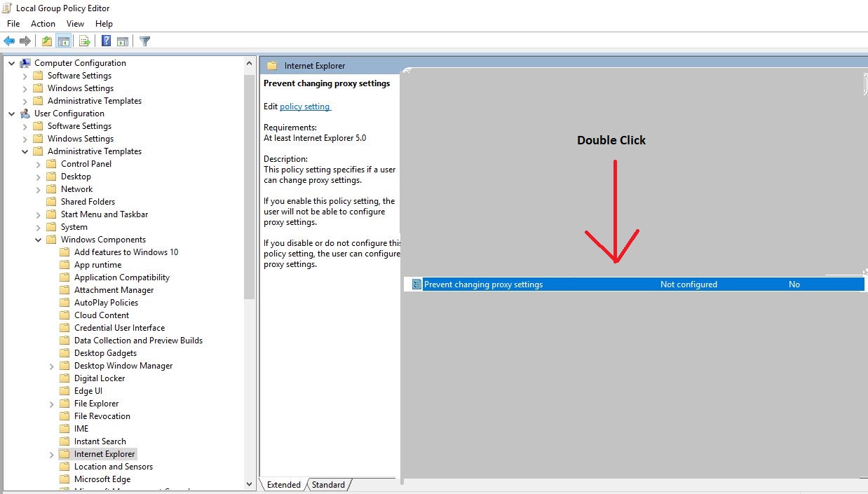Collapse the Windows Components node
Screen dimensions: 868x494
pos(39,239)
